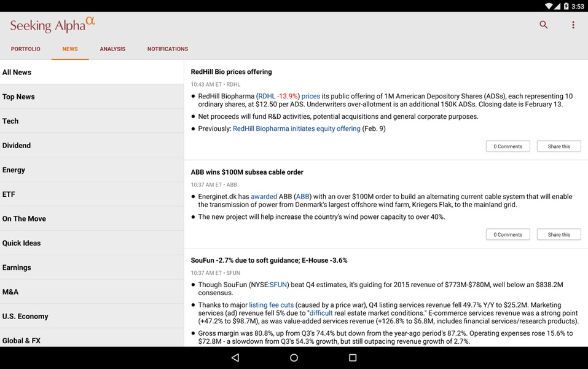Open the three-dot overflow menu

click(573, 25)
